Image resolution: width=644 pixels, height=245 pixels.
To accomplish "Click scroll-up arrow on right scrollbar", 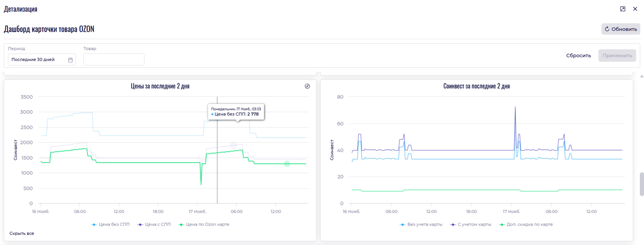I will pos(642,76).
